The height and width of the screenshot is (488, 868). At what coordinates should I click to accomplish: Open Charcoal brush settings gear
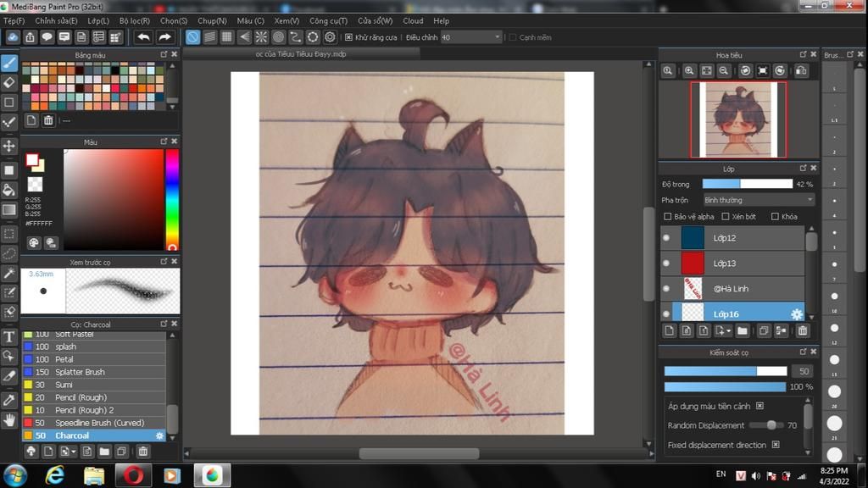pos(159,436)
